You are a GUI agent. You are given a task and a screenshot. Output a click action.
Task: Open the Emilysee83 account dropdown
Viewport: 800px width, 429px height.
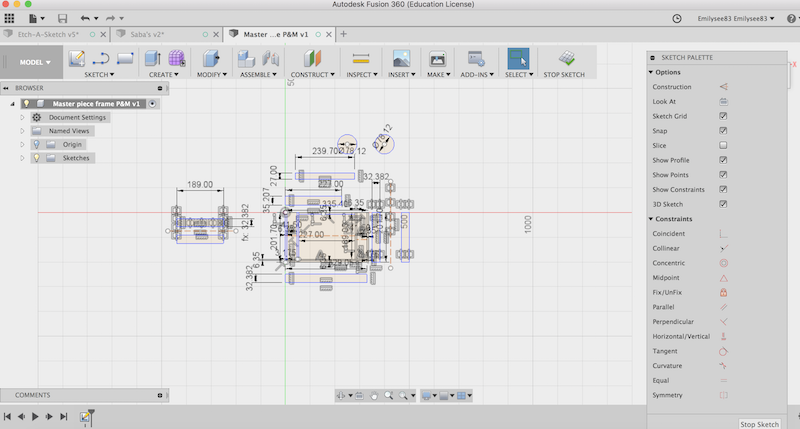click(736, 18)
